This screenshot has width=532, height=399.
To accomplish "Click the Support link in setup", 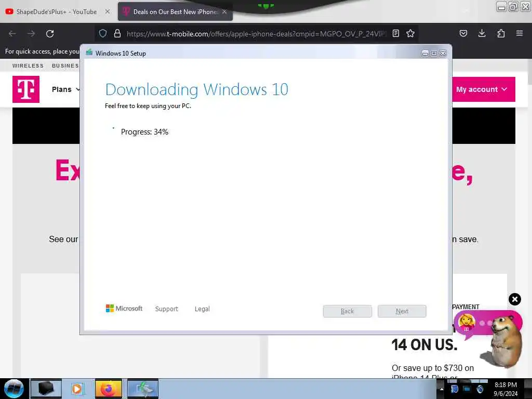I will pos(167,309).
